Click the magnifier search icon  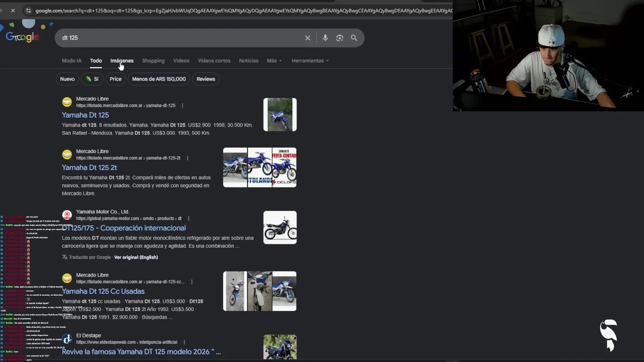[x=354, y=38]
